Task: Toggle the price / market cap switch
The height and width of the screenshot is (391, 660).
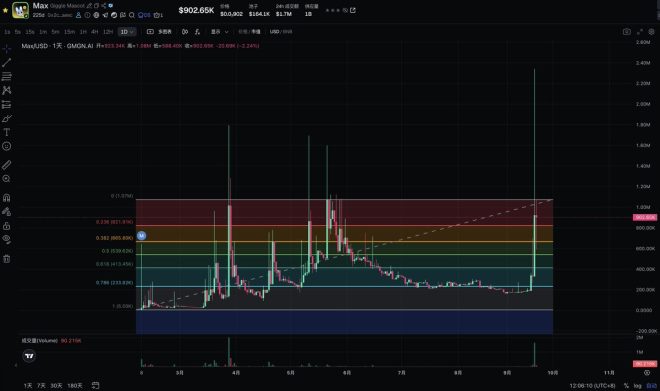Action: (x=249, y=32)
